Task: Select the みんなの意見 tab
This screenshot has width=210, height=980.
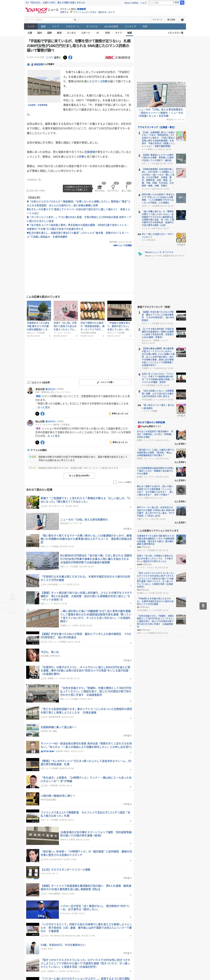Action: tap(111, 27)
